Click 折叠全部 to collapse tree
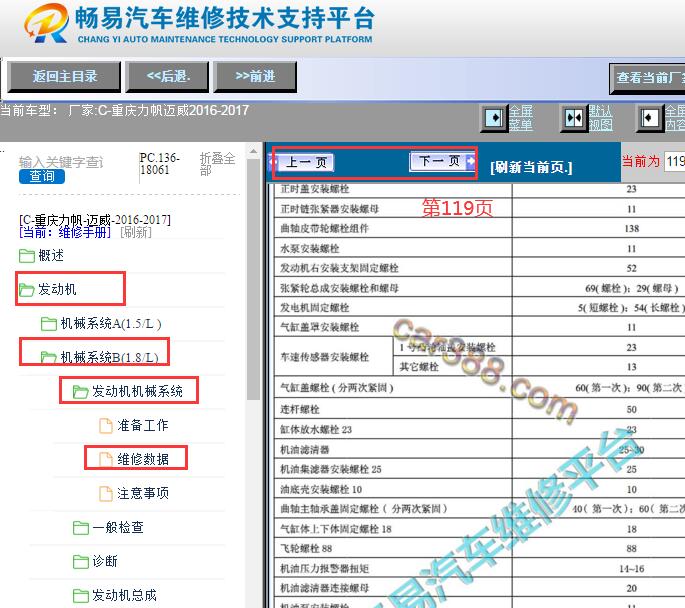The width and height of the screenshot is (685, 608). pos(217,163)
